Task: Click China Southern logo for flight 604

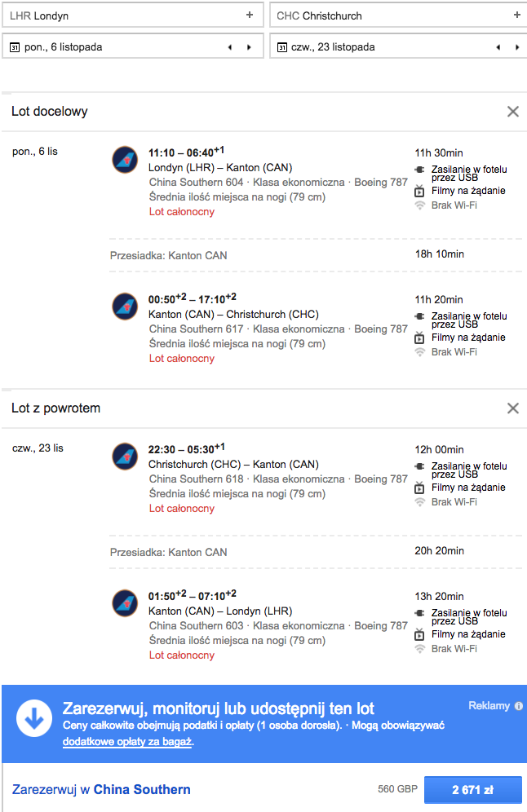Action: pos(125,160)
